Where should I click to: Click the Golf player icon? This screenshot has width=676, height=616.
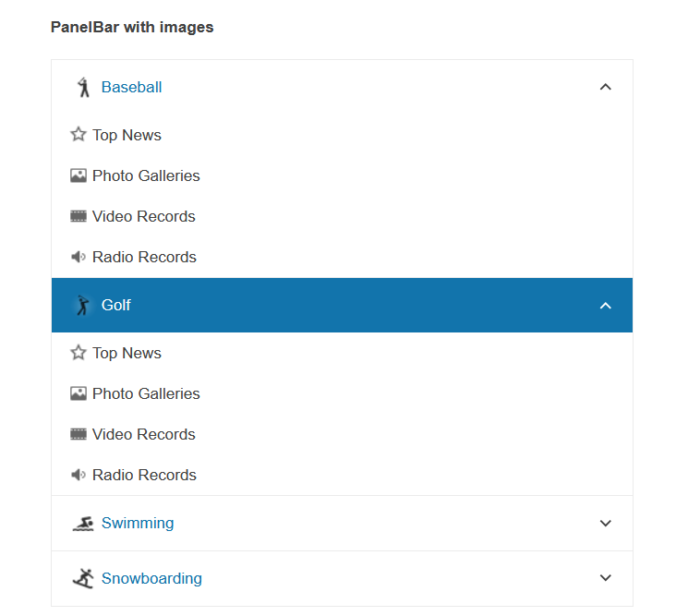tap(84, 306)
